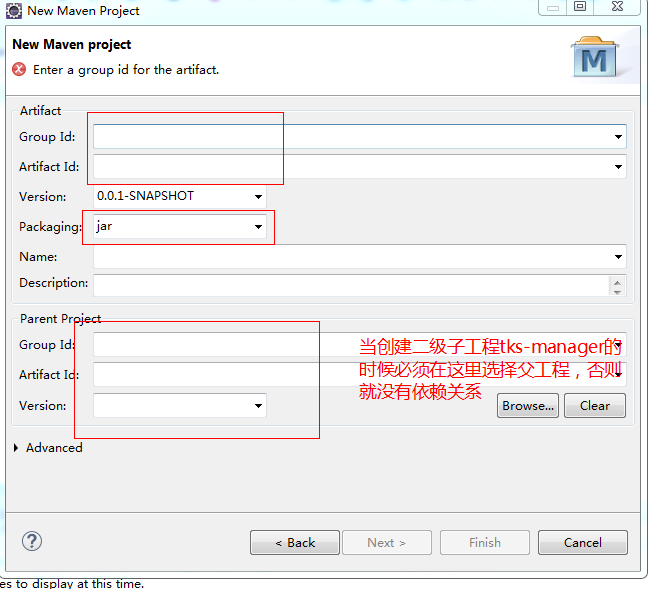Click the red error icon beside message
Screen dimensions: 648x589
pos(19,69)
